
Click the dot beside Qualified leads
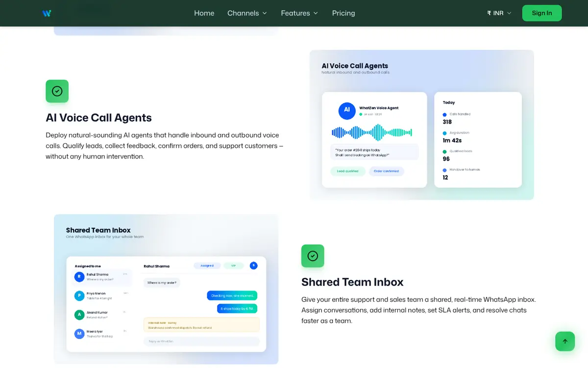[x=445, y=152]
